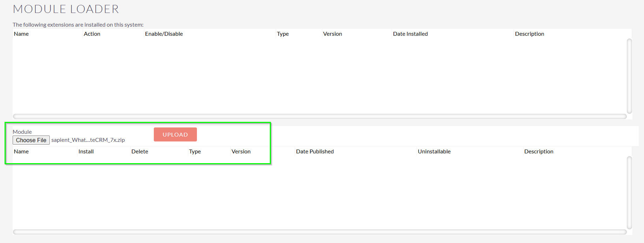Click Version header in installed extensions table

coord(333,34)
